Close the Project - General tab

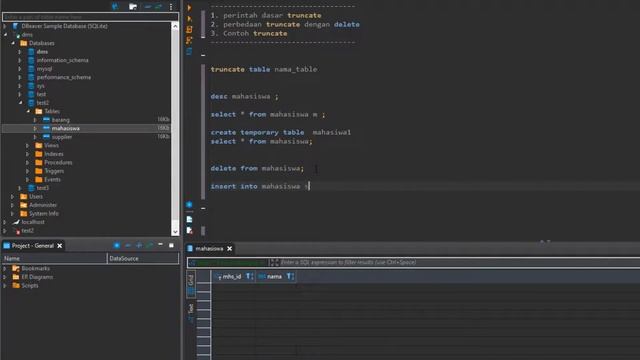pos(60,245)
